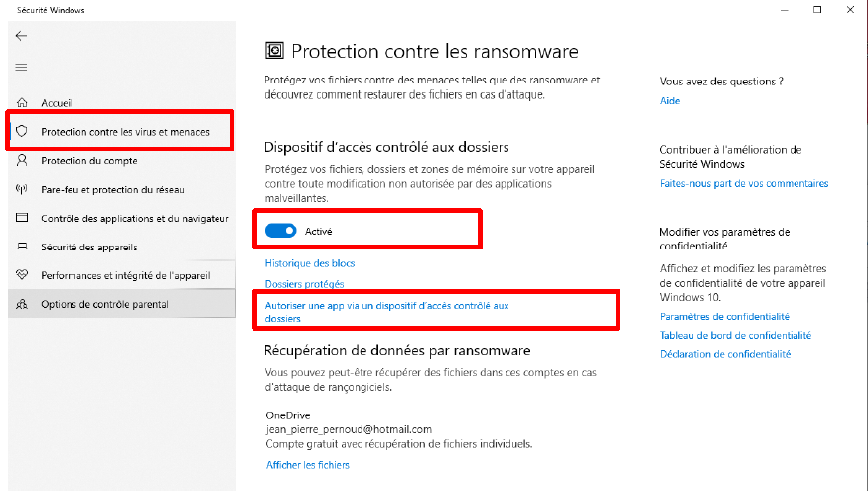Screen dimensions: 868x498
Task: Click the Accueil home icon
Action: click(x=22, y=102)
